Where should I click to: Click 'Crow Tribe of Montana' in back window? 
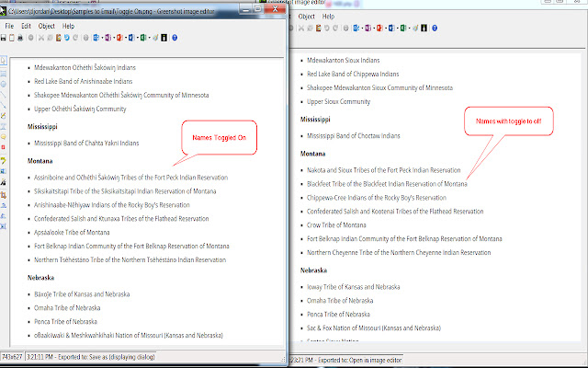(336, 224)
